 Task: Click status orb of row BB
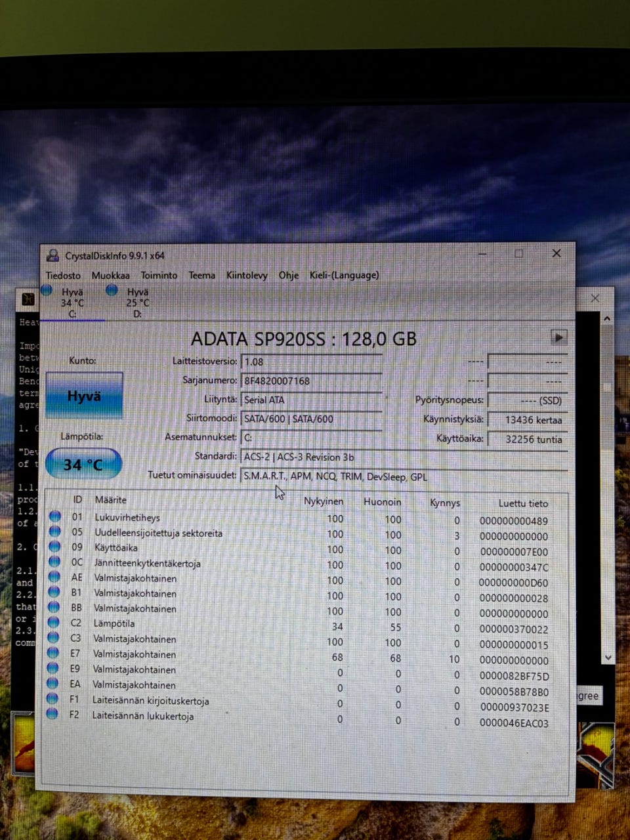[x=54, y=607]
